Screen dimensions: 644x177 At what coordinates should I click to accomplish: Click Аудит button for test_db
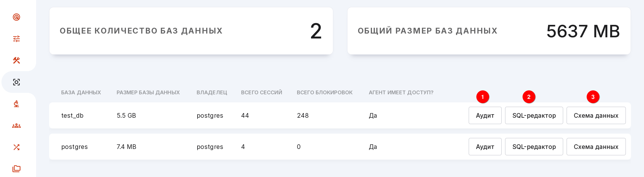[485, 115]
